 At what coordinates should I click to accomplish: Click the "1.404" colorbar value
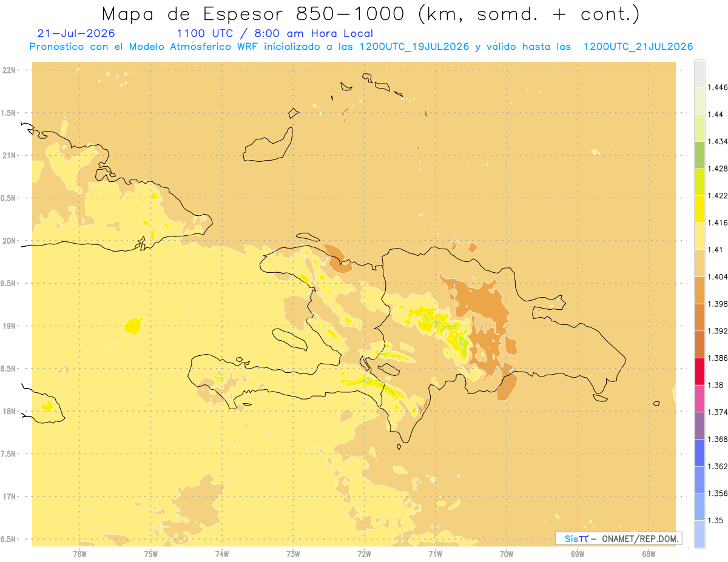(x=718, y=276)
